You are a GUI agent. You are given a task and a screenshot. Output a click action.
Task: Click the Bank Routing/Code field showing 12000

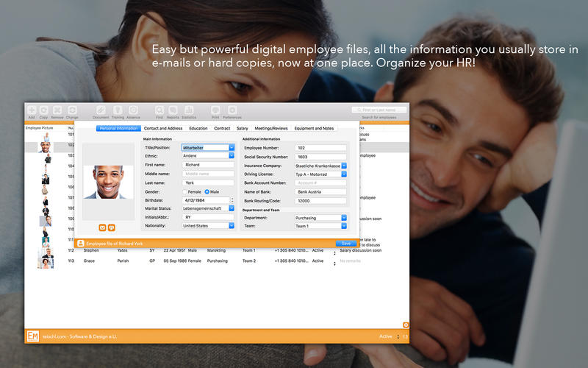[x=320, y=201]
